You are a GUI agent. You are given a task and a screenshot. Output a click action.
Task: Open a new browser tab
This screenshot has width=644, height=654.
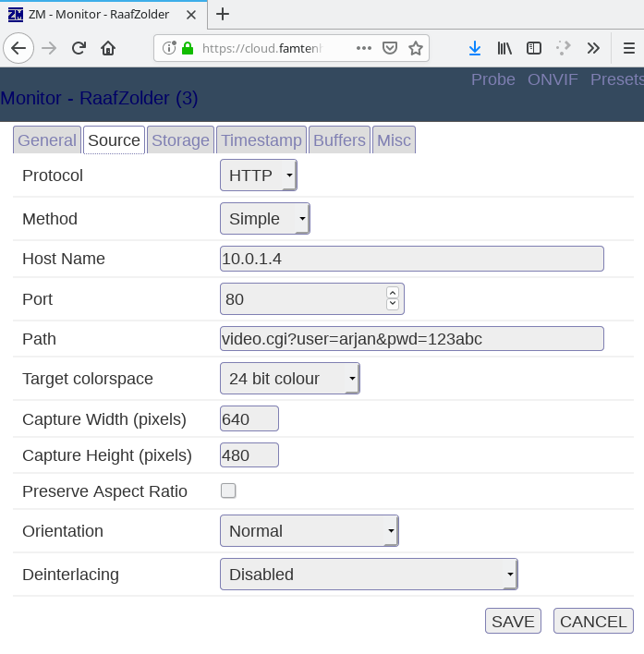point(223,14)
